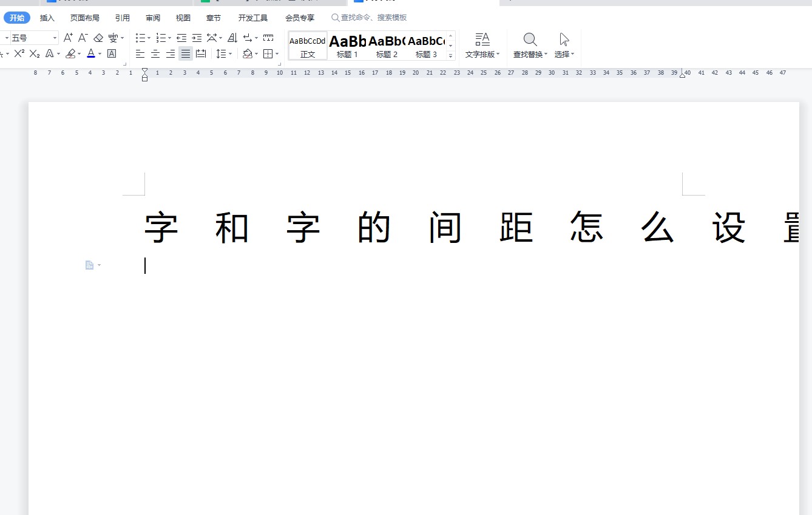The height and width of the screenshot is (515, 812).
Task: Align text left
Action: tap(140, 53)
